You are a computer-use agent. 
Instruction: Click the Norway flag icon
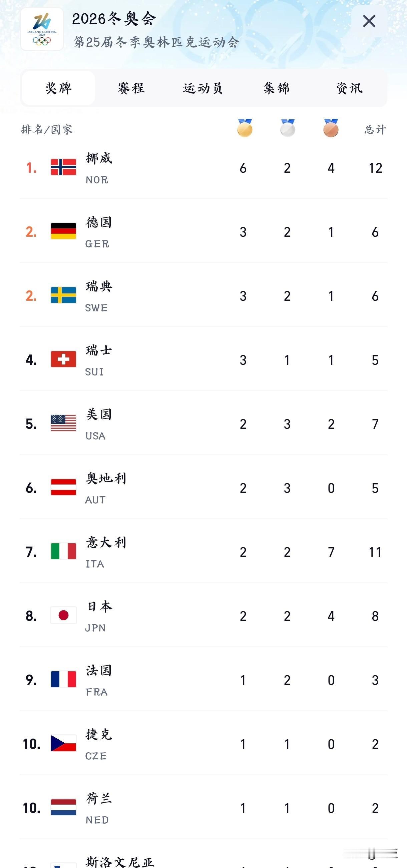[x=63, y=167]
